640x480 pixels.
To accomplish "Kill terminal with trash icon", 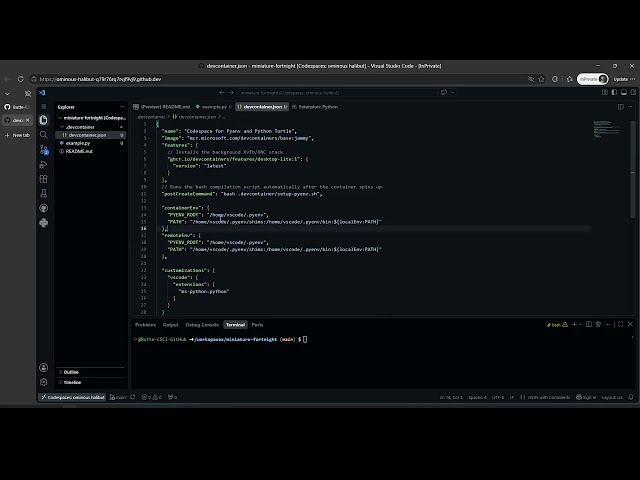I will point(598,324).
